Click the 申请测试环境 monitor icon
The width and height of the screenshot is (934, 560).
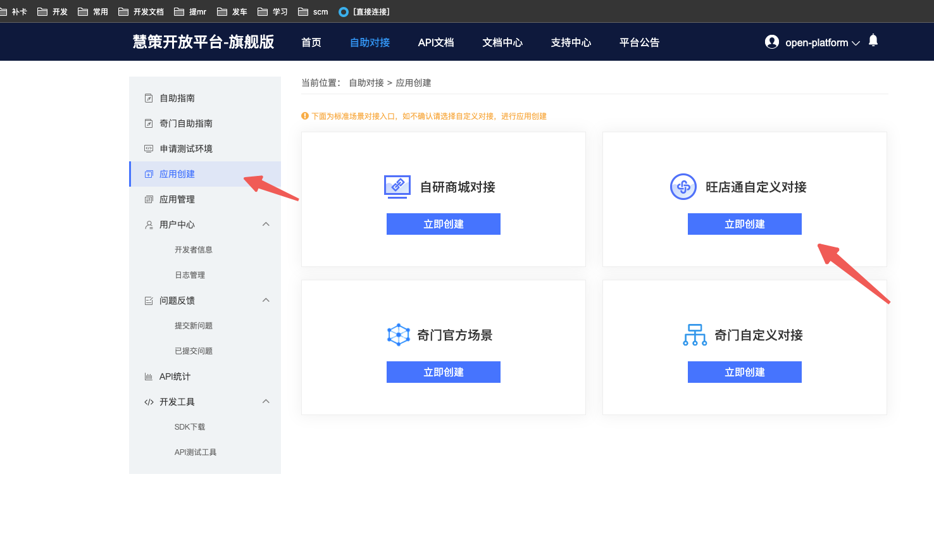click(149, 149)
